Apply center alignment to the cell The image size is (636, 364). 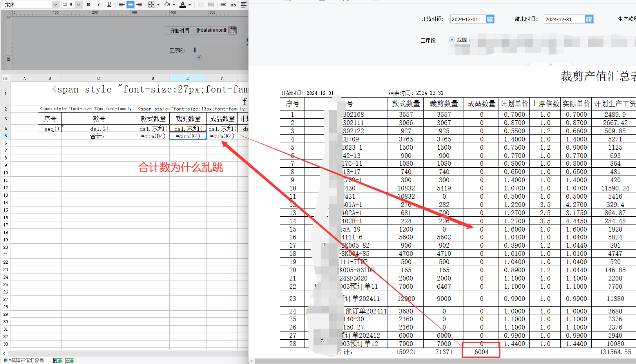[x=130, y=5]
